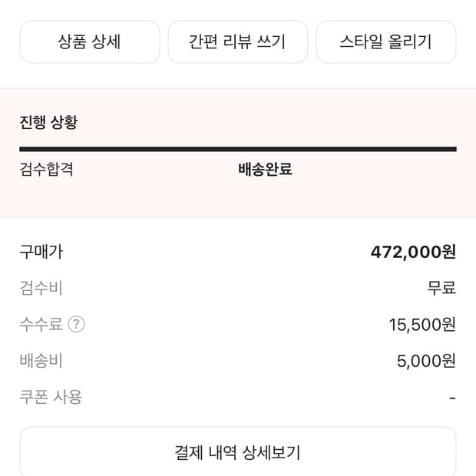Click the 진행 상황 heading
476x476 pixels.
[x=48, y=122]
